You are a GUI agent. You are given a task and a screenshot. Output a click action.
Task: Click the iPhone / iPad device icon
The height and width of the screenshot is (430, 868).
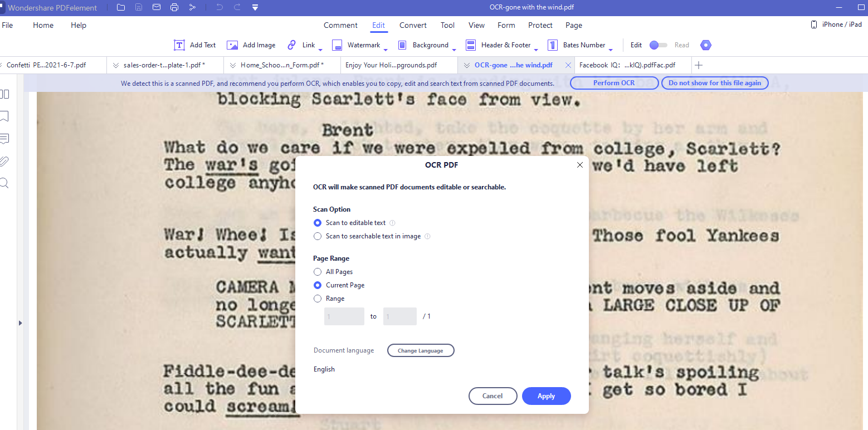click(814, 25)
